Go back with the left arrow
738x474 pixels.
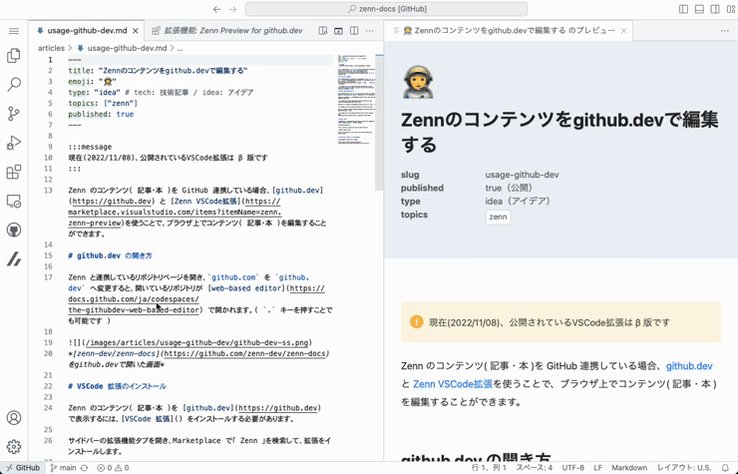click(x=217, y=9)
